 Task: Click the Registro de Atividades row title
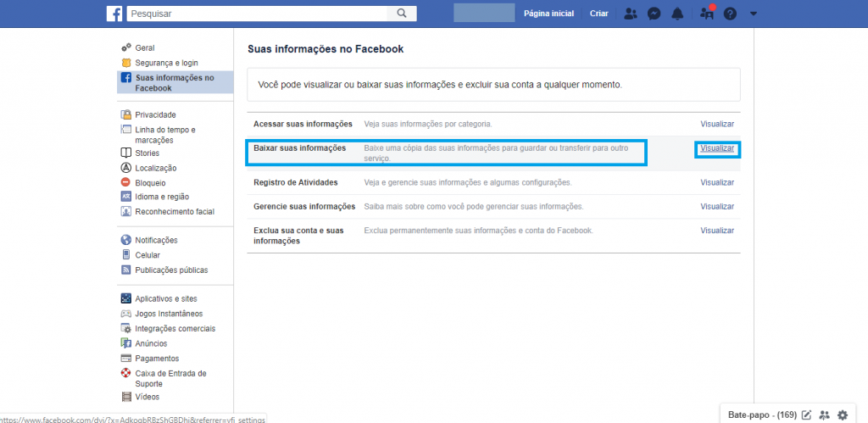click(296, 182)
